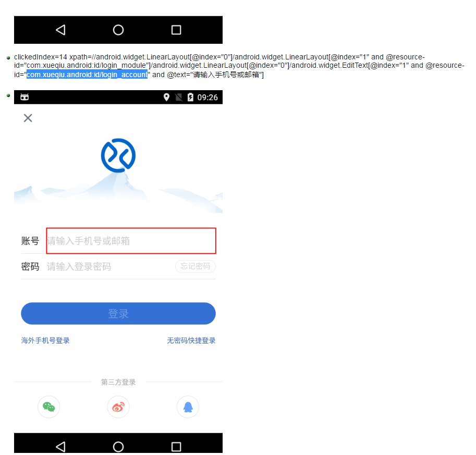Tap the bottom Android back triangle
The width and height of the screenshot is (476, 455).
click(60, 447)
